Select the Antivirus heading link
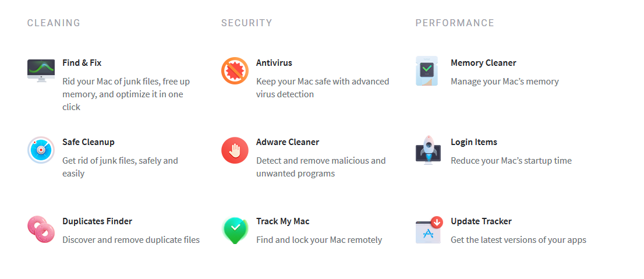The height and width of the screenshot is (279, 644). [x=274, y=63]
